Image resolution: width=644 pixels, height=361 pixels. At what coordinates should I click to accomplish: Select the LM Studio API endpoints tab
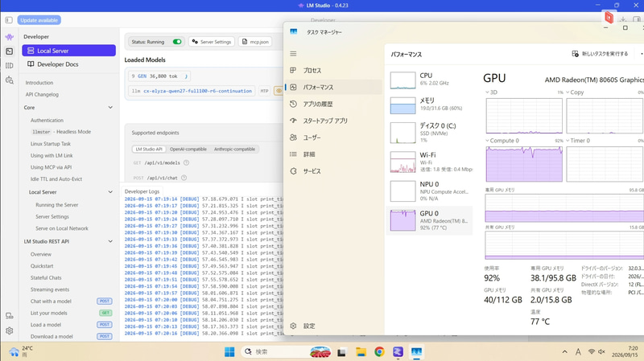149,149
